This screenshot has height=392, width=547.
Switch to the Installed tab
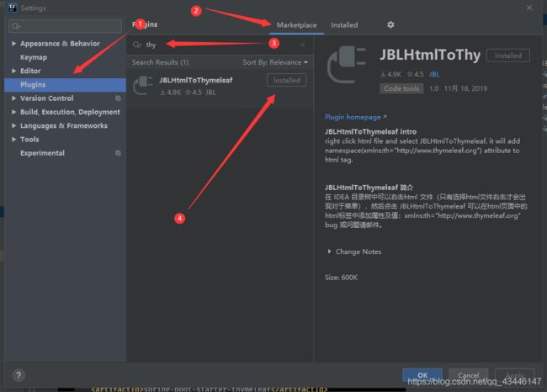pyautogui.click(x=344, y=25)
